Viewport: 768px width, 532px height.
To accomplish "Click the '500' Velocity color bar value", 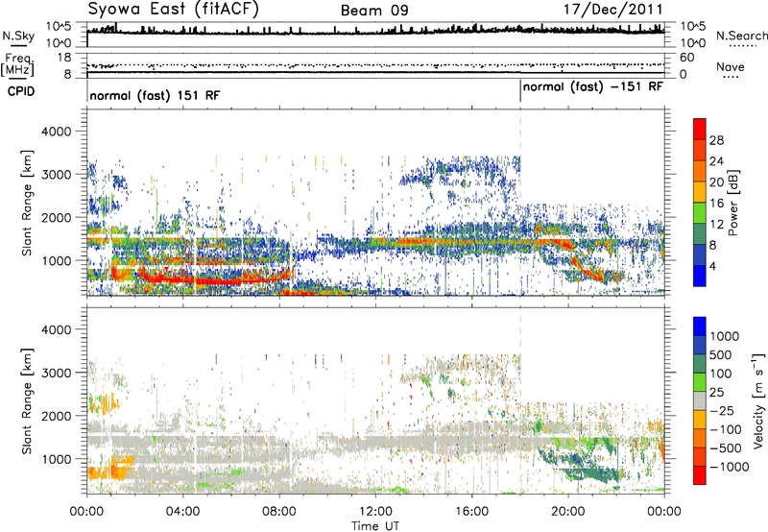I will pos(723,354).
